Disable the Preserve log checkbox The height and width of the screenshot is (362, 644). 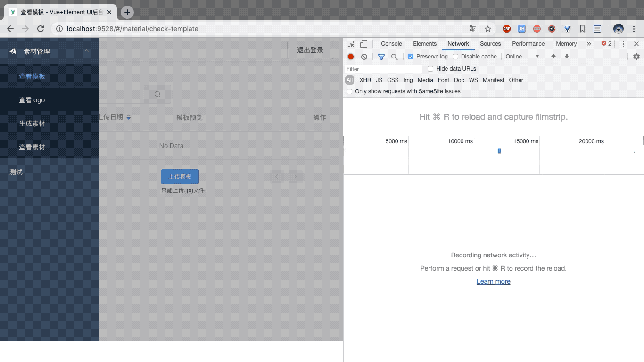pyautogui.click(x=410, y=57)
